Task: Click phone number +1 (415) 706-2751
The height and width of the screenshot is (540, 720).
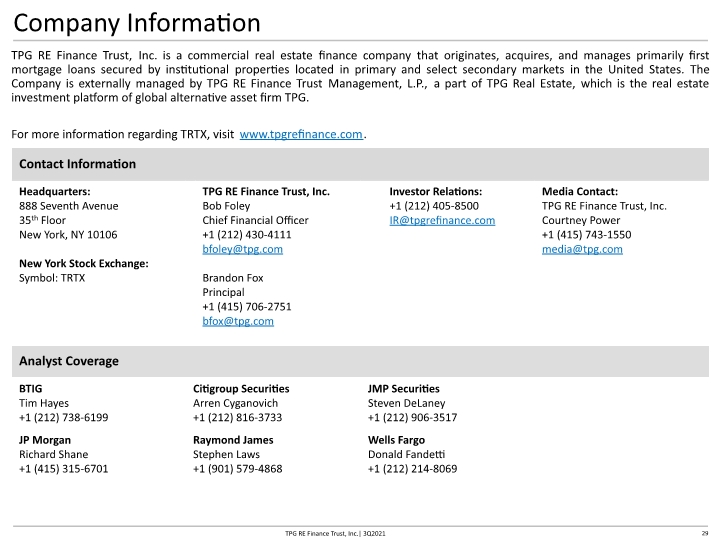Action: tap(247, 307)
